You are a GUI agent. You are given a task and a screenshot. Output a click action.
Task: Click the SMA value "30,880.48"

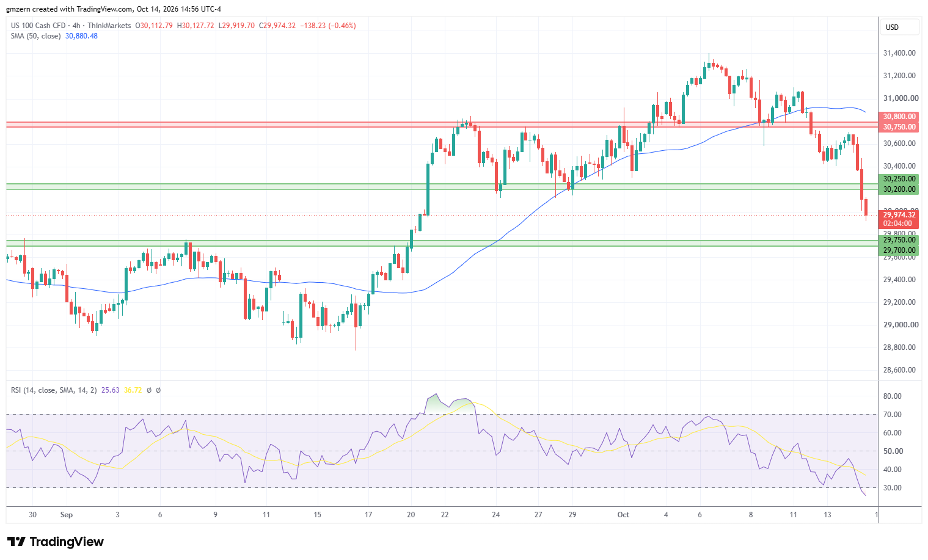(x=81, y=36)
